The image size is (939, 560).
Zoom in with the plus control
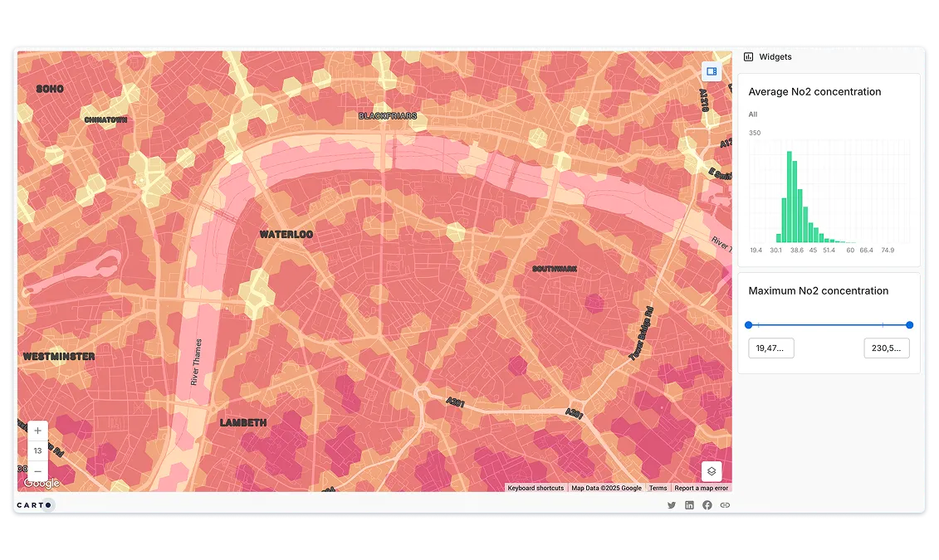37,430
